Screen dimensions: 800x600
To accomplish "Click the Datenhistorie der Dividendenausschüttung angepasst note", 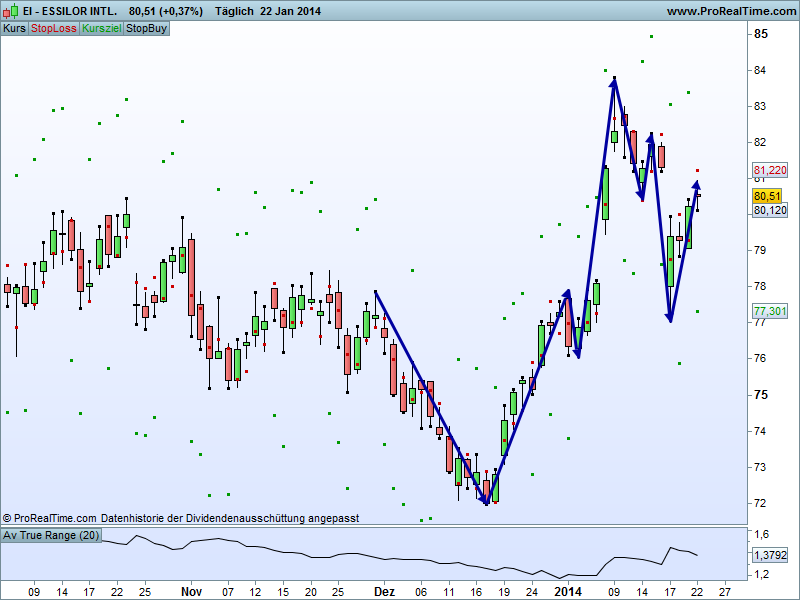I will [x=230, y=518].
